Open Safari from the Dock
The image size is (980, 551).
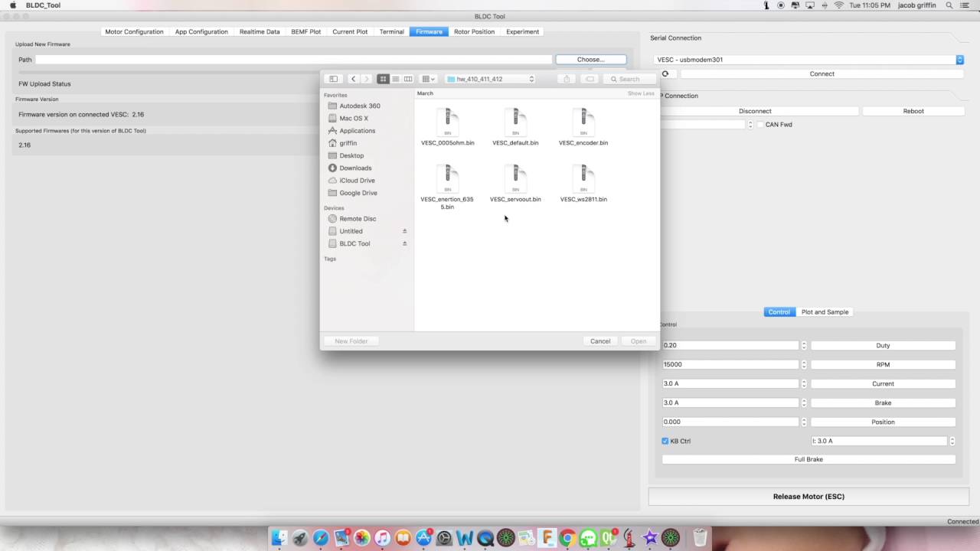click(x=321, y=538)
